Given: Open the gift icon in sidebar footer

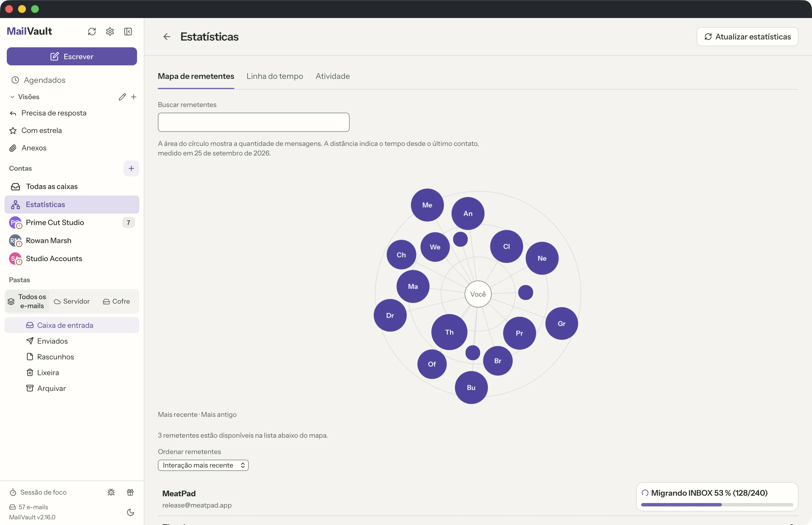Looking at the screenshot, I should coord(130,492).
